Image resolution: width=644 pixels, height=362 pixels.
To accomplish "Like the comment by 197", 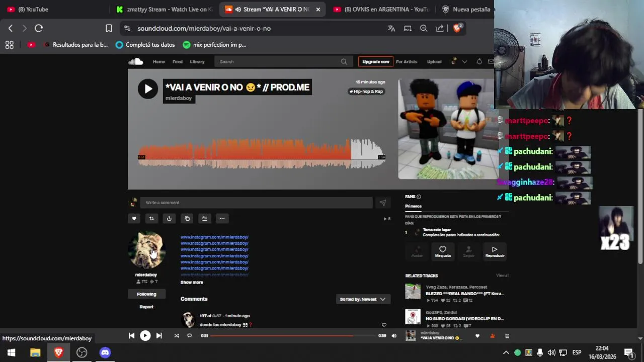I will [384, 325].
